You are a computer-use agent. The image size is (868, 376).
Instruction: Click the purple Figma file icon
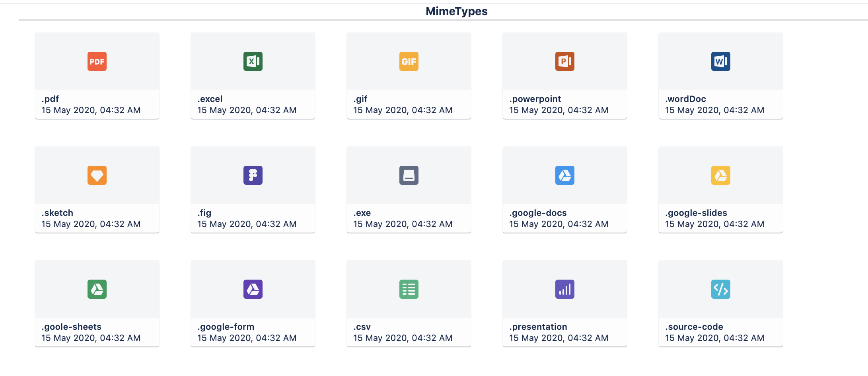click(253, 175)
